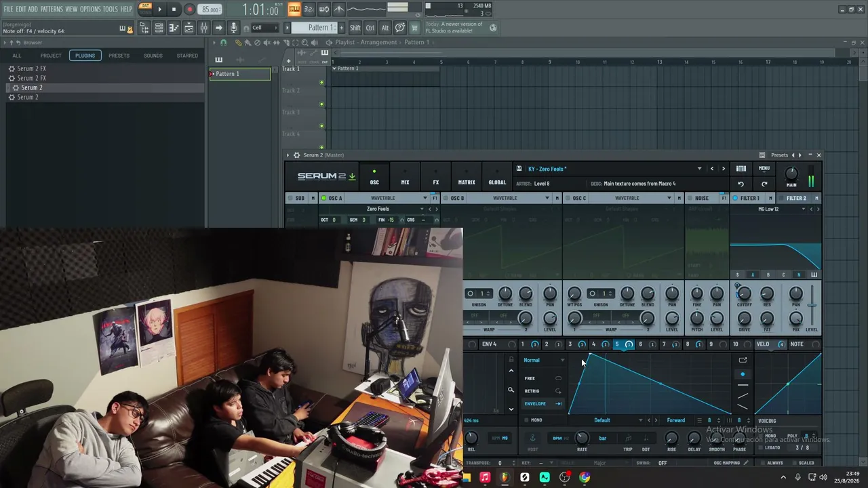Enable the FILTER 2 toggle

[781, 198]
